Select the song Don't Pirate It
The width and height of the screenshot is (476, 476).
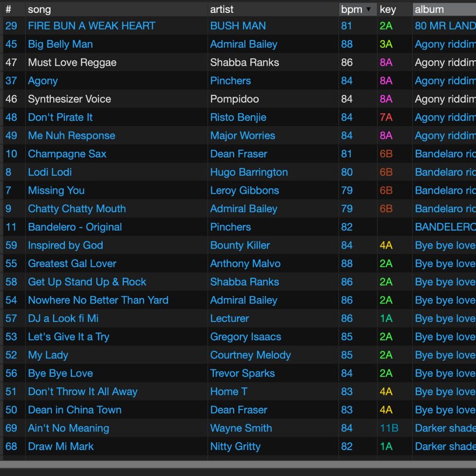[60, 117]
